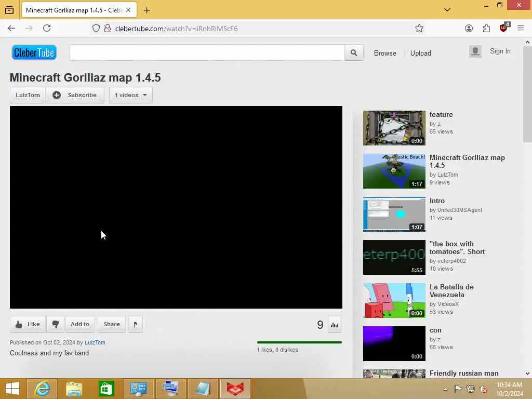Open LulzTom link in Published line
Viewport: 532px width, 399px height.
(x=95, y=343)
